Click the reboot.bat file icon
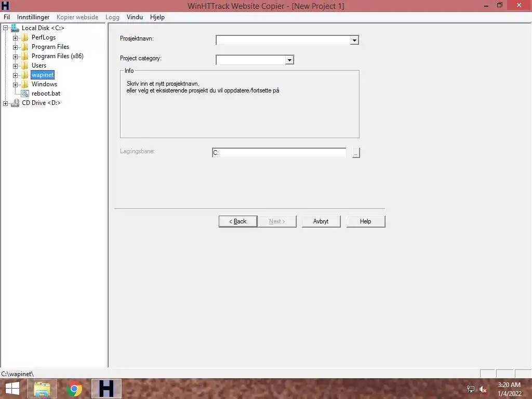532x399 pixels. tap(25, 94)
